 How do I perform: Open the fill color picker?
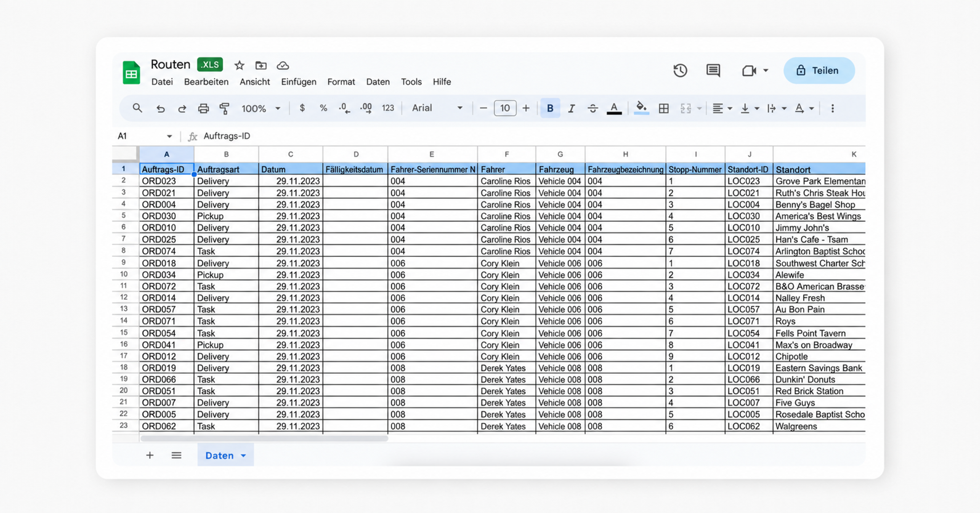coord(642,108)
